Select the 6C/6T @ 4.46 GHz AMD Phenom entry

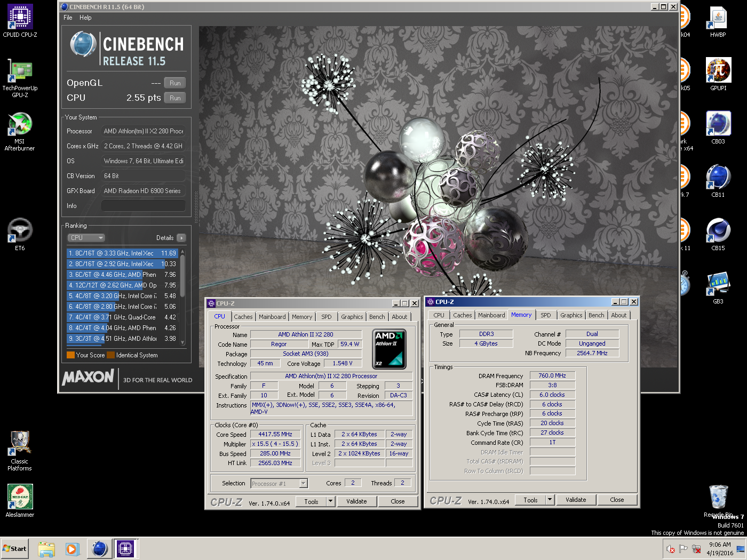[x=122, y=275]
